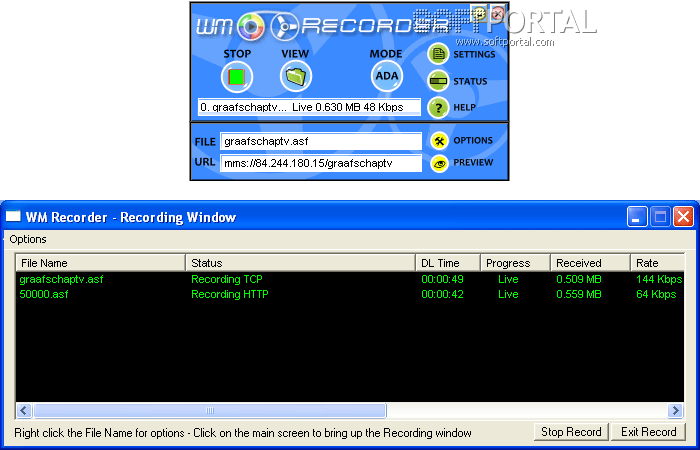This screenshot has width=700, height=450.
Task: Open OPTIONS with the tools icon
Action: point(439,141)
